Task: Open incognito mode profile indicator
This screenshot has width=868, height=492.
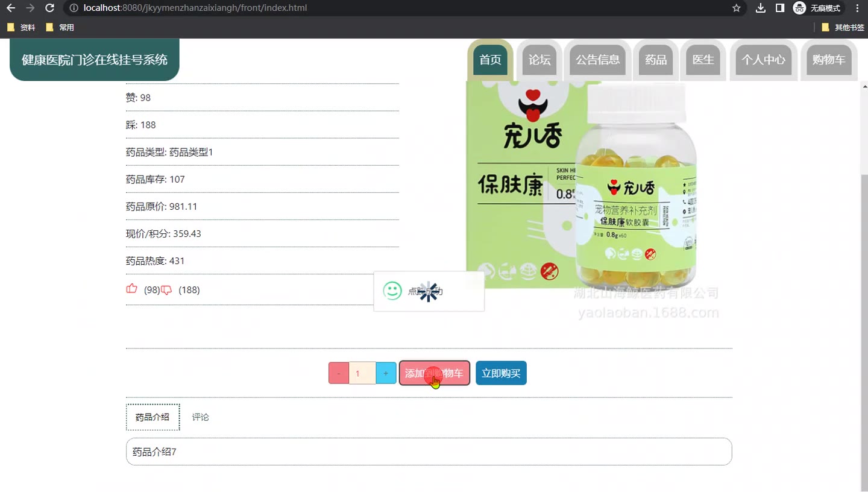Action: coord(817,8)
